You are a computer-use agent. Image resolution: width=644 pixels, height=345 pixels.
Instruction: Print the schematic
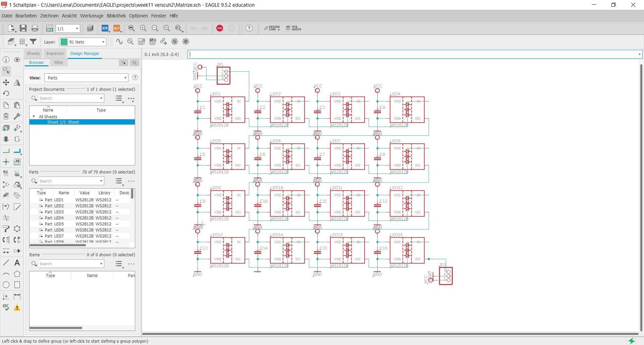coord(35,28)
